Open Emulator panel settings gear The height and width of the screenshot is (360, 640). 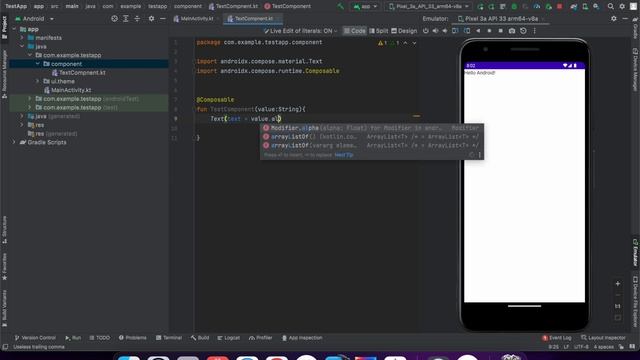[614, 19]
